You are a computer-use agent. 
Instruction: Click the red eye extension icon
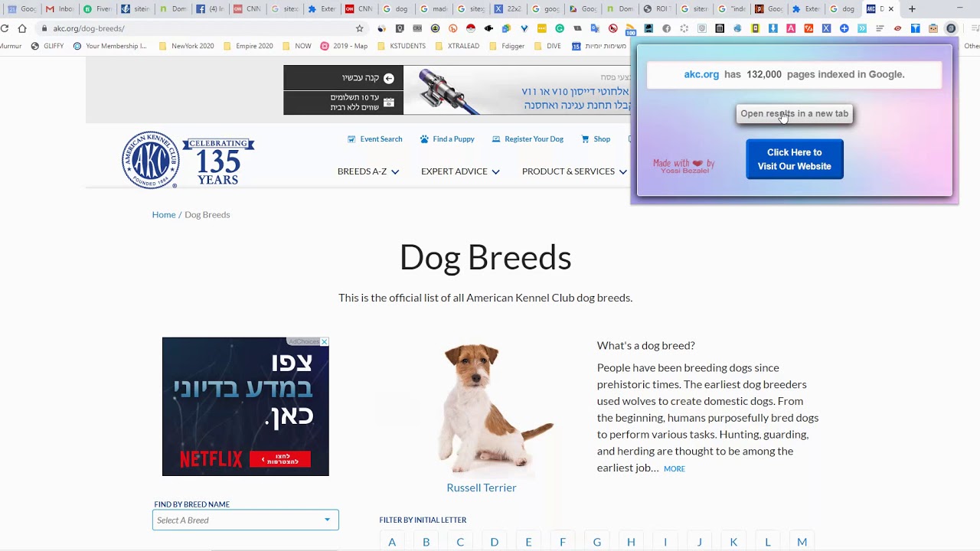click(897, 28)
